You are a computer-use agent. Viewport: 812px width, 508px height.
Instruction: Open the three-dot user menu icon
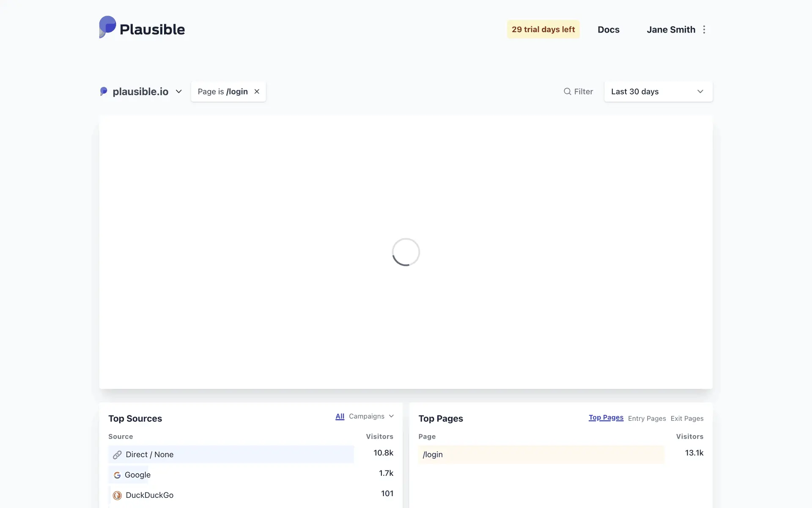tap(704, 30)
